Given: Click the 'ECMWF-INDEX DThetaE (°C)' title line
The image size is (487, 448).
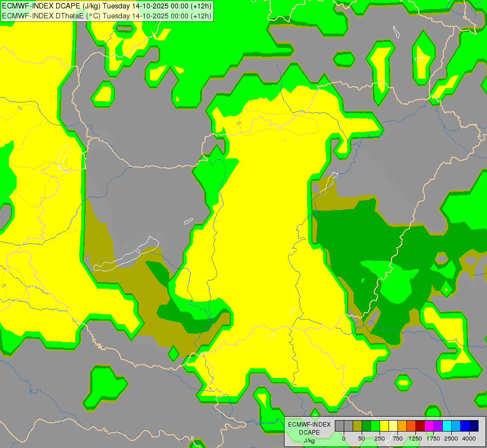Looking at the screenshot, I should 107,16.
